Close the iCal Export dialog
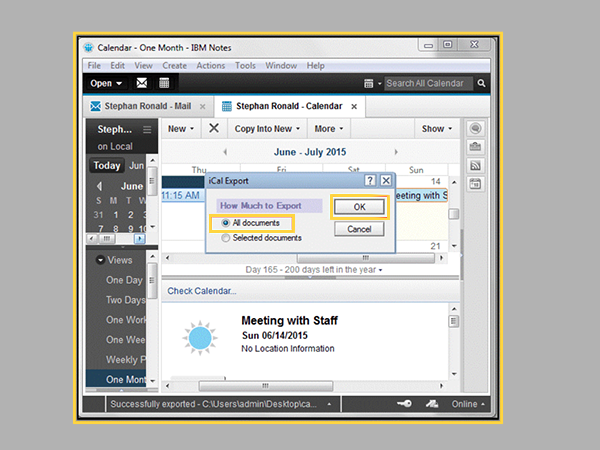Viewport: 600px width, 450px height. pos(386,180)
